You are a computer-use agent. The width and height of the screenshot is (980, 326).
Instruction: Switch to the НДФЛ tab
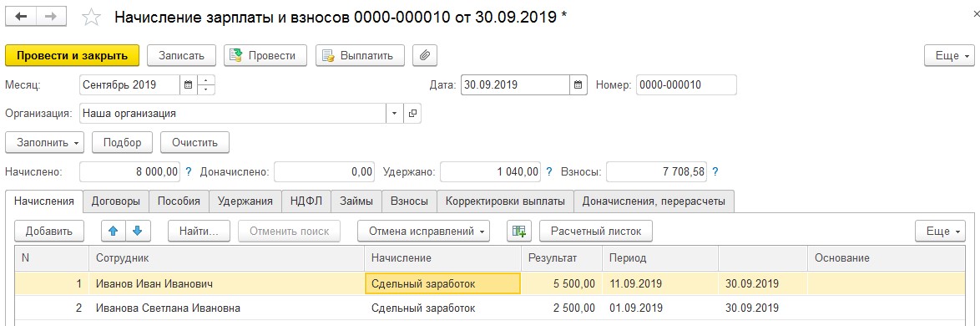pyautogui.click(x=306, y=201)
